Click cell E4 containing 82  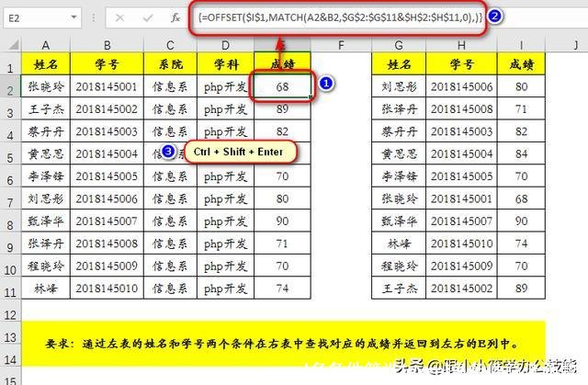tap(282, 131)
